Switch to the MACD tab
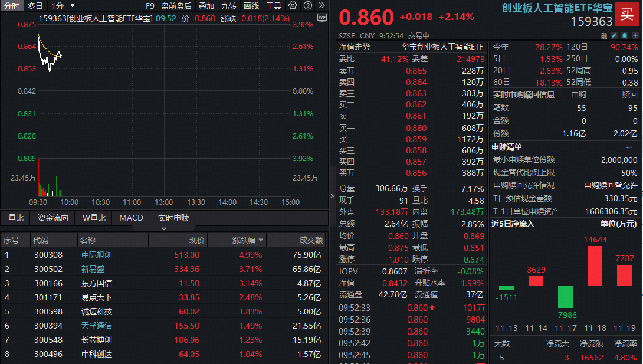The height and width of the screenshot is (364, 643). coord(131,218)
